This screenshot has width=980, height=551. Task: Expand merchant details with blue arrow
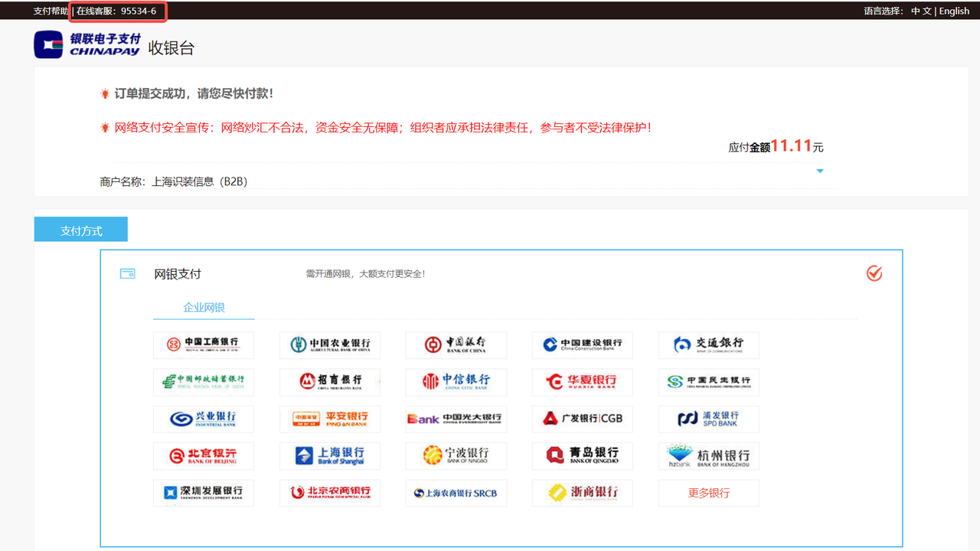click(820, 171)
